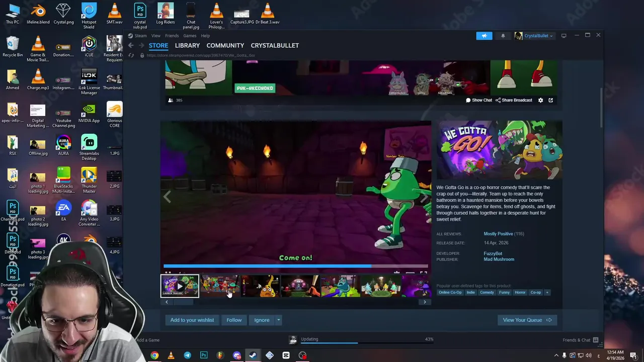The height and width of the screenshot is (362, 644).
Task: Open EA app desktop shortcut
Action: click(63, 211)
